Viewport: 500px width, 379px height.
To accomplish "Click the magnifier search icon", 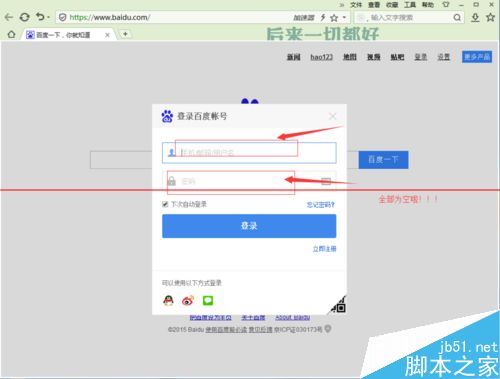I will (x=457, y=17).
